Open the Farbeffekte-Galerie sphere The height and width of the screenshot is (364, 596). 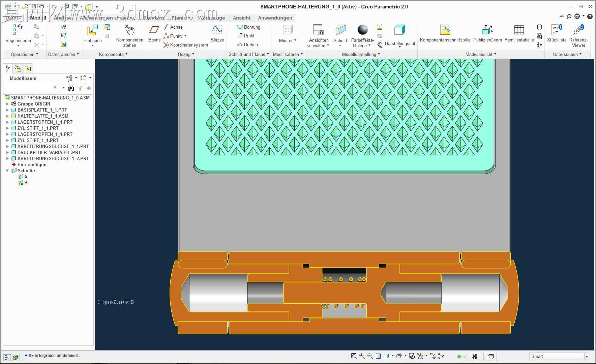pyautogui.click(x=363, y=30)
